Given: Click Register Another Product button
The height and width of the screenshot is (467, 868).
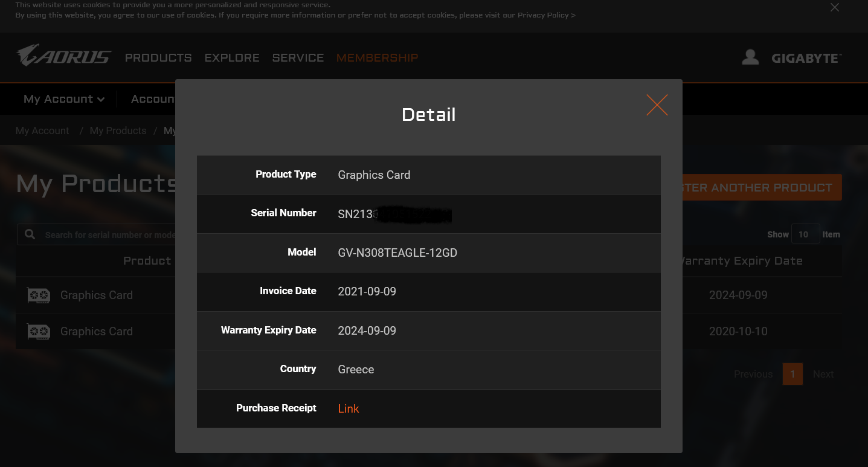Looking at the screenshot, I should (x=762, y=187).
